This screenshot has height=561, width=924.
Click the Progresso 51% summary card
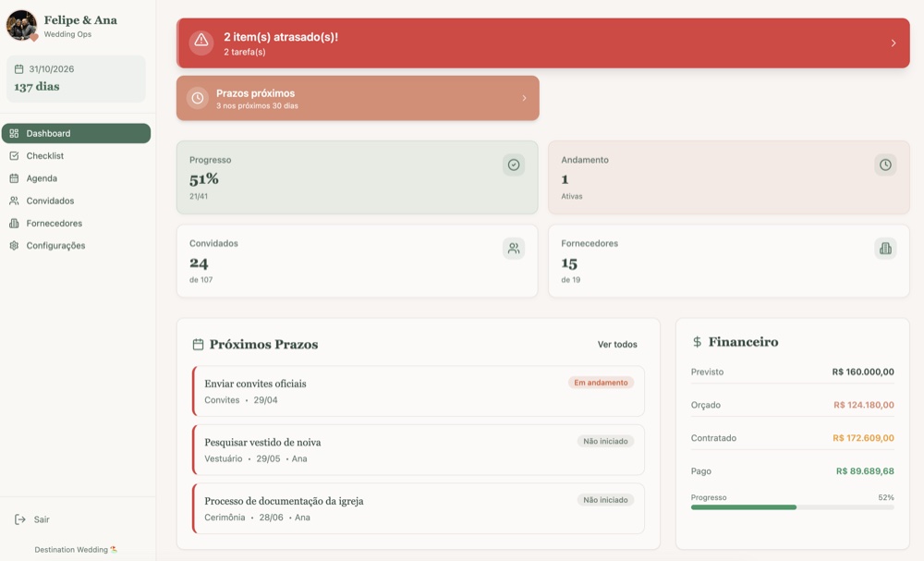[357, 177]
